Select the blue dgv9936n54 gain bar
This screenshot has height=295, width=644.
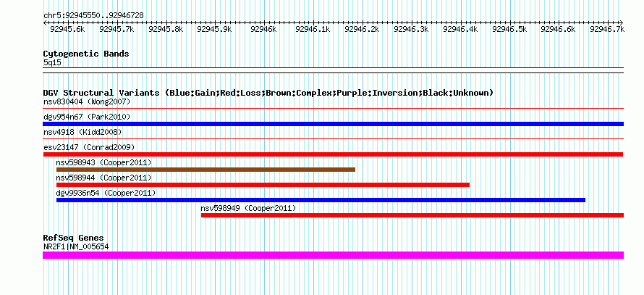(x=321, y=200)
